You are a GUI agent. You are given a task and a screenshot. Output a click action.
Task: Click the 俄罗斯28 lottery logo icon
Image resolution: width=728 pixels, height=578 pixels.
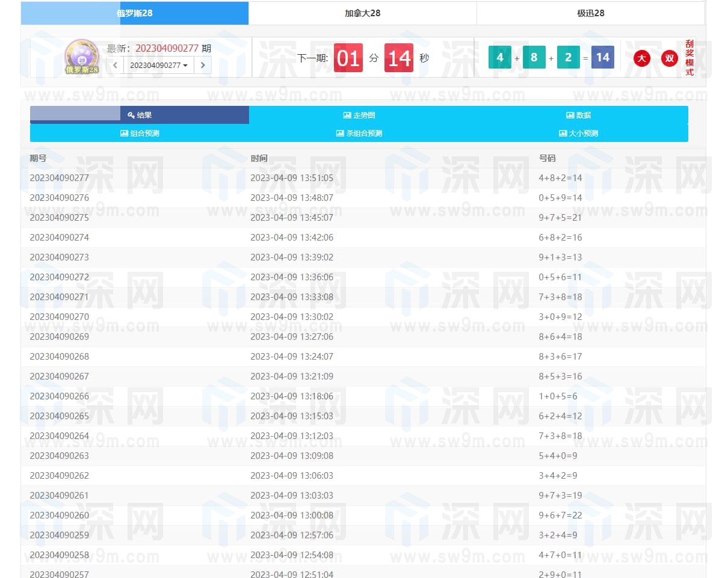tap(82, 57)
